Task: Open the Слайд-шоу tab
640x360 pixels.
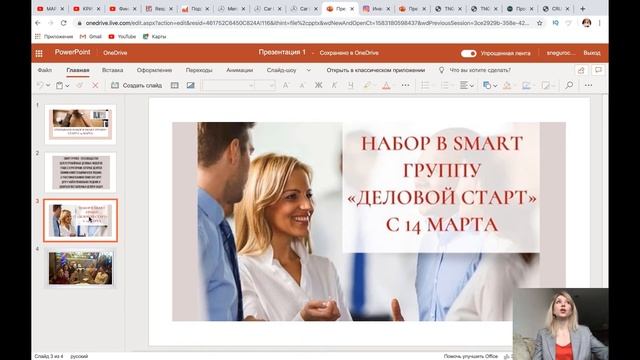Action: click(281, 70)
